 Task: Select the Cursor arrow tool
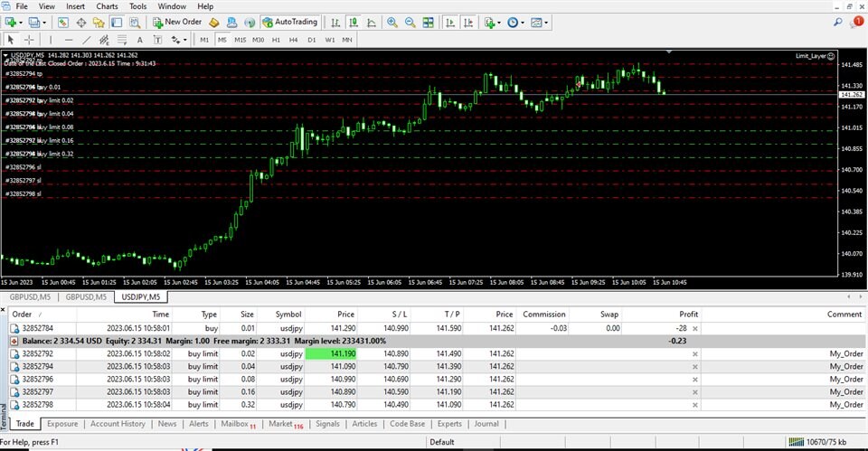[11, 40]
